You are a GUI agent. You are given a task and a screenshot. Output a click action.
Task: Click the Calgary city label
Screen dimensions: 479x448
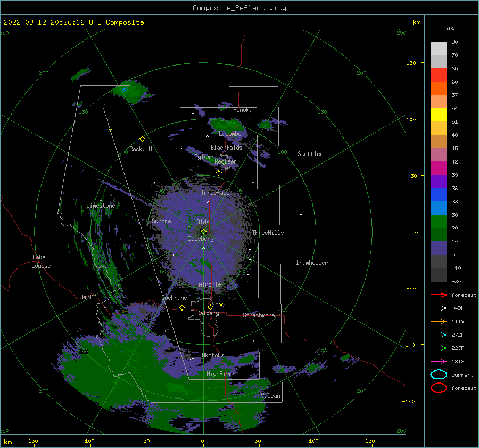click(208, 313)
